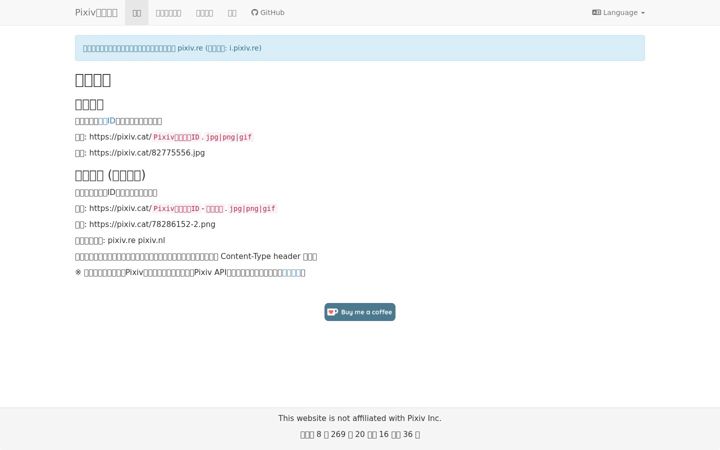This screenshot has width=720, height=450.
Task: Open the third navbar menu item
Action: pyautogui.click(x=204, y=12)
